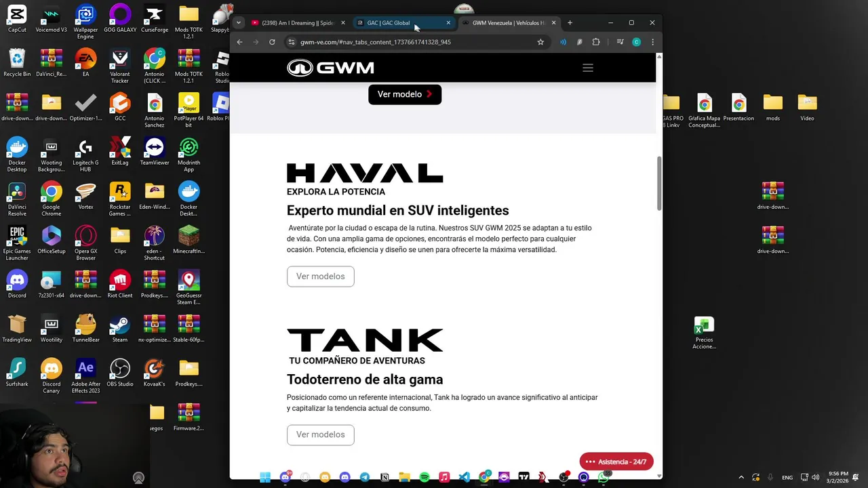868x488 pixels.
Task: View site information icon in address bar
Action: coord(292,42)
